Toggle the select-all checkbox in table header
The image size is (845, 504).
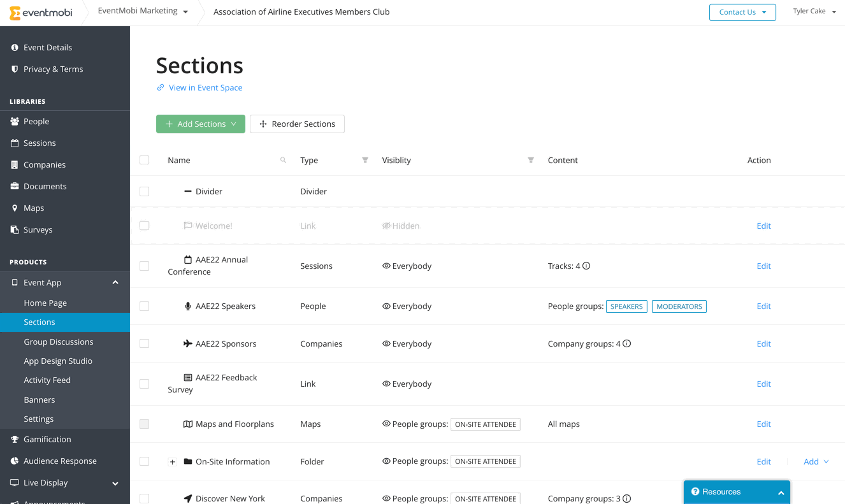[145, 160]
